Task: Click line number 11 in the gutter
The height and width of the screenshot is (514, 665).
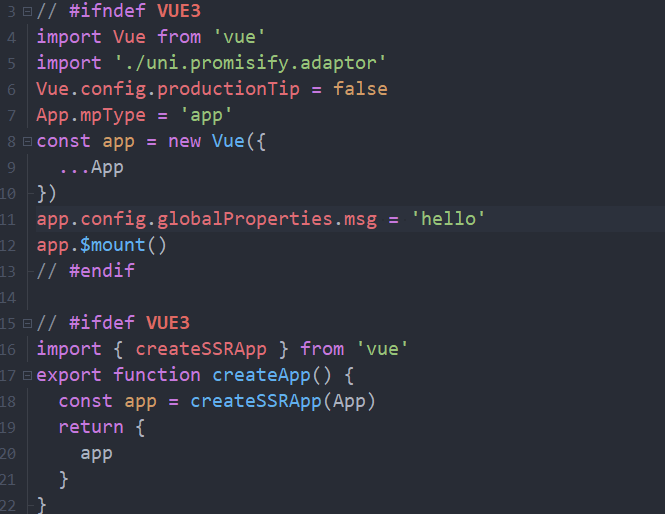Action: (x=10, y=219)
